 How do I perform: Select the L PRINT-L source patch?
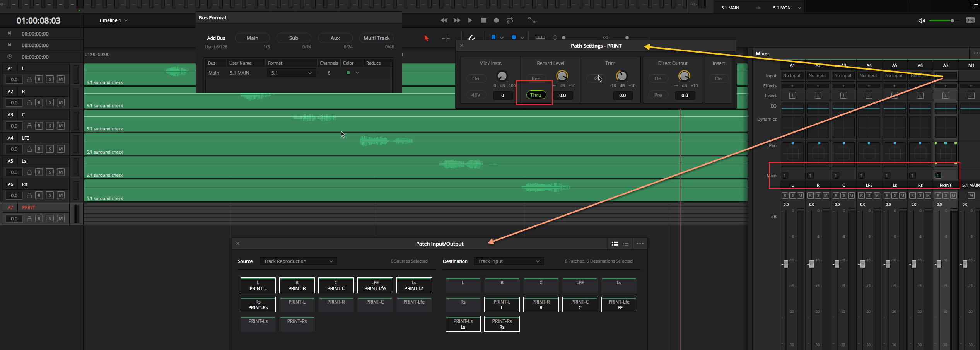(x=258, y=285)
